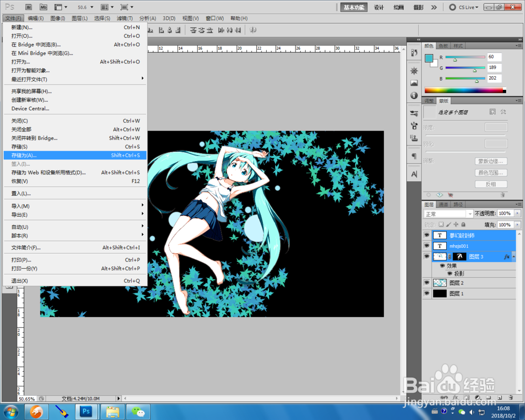Open the Character panel icon
This screenshot has height=420, width=525.
(x=414, y=174)
